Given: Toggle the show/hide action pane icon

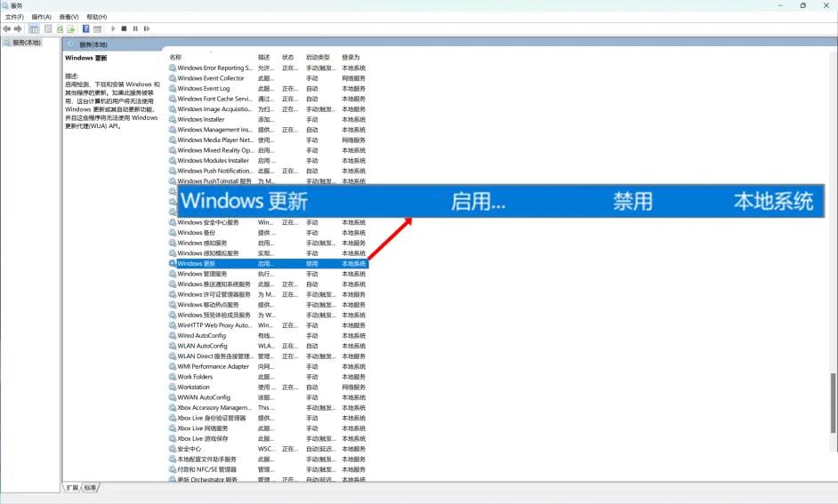Looking at the screenshot, I should point(97,28).
